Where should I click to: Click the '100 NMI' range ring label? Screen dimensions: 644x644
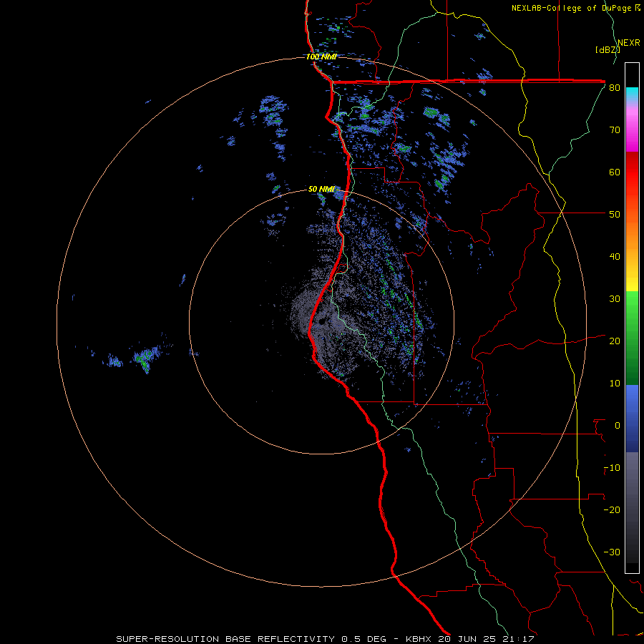click(321, 57)
